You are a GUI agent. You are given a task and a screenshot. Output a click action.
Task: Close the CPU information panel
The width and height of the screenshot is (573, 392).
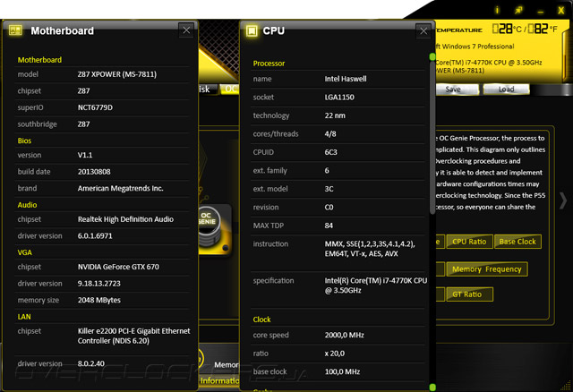pyautogui.click(x=423, y=30)
